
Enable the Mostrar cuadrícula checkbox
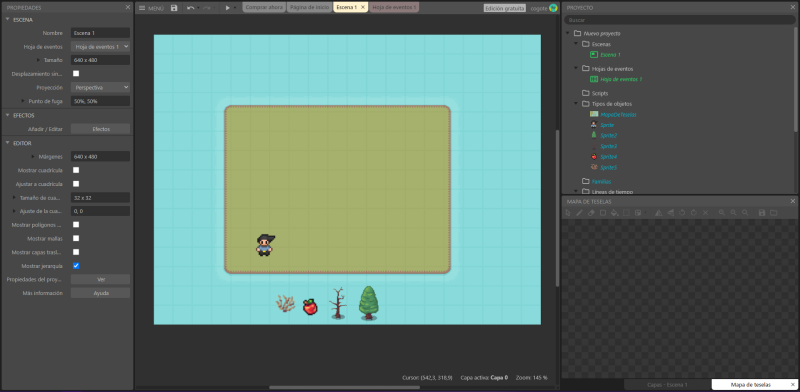[76, 170]
